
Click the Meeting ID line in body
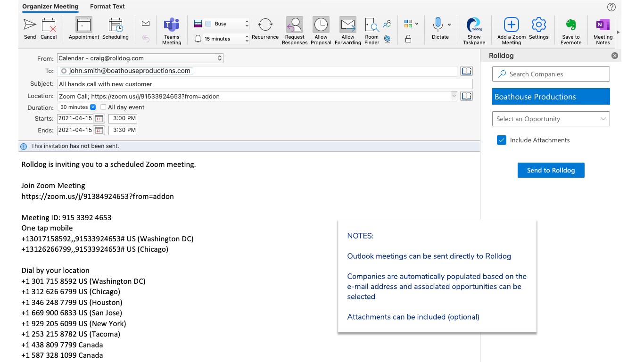(66, 218)
